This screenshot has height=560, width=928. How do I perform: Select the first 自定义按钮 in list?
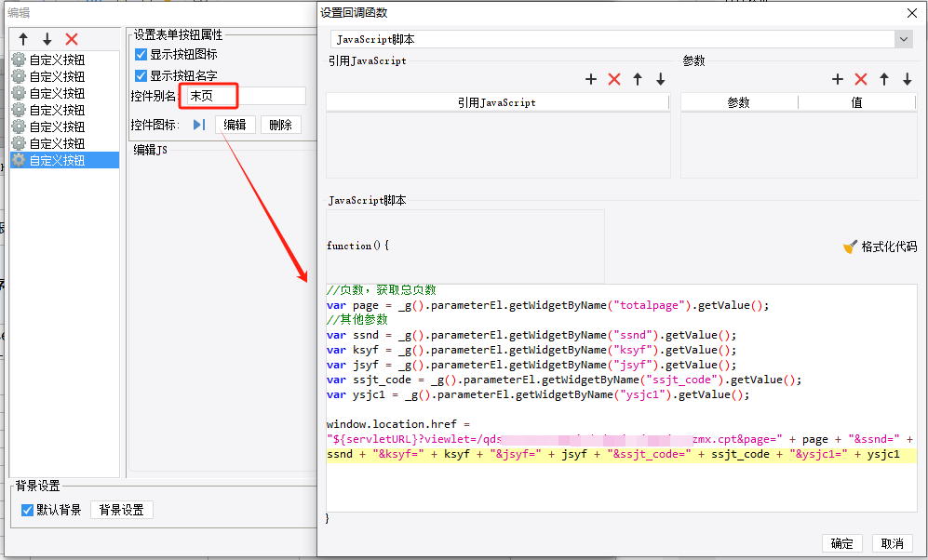[x=57, y=60]
